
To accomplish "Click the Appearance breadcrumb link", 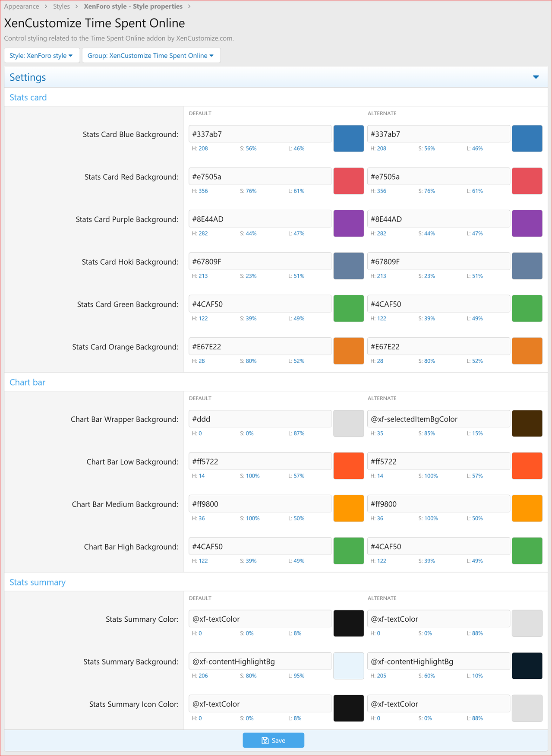I will pos(22,6).
